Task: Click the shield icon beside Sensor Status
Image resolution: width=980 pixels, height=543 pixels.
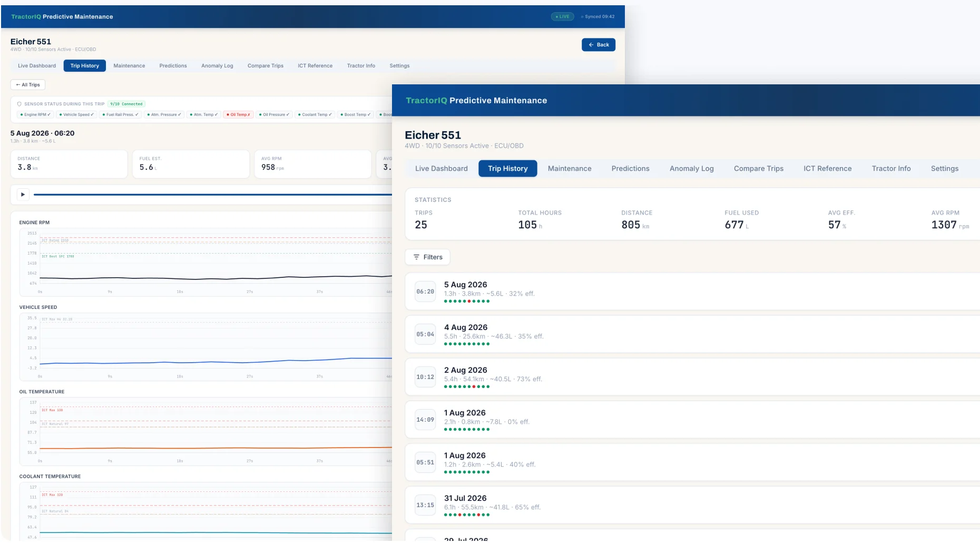Action: (19, 104)
